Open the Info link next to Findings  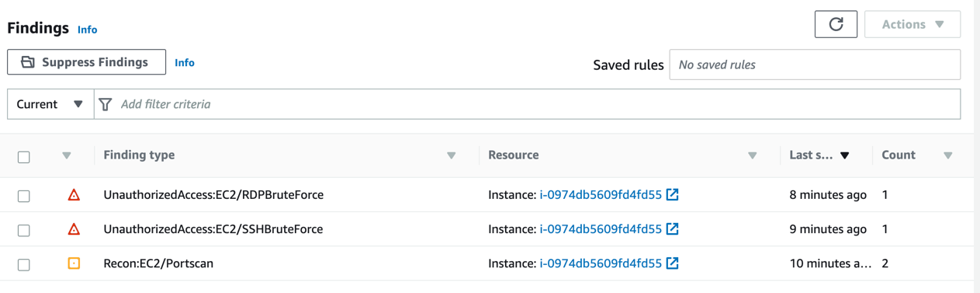click(87, 30)
